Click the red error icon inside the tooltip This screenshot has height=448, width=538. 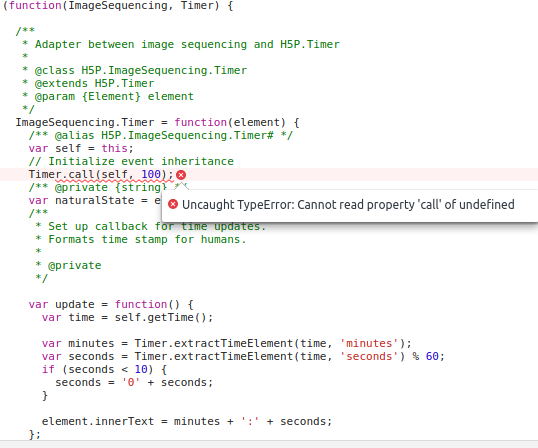click(173, 204)
